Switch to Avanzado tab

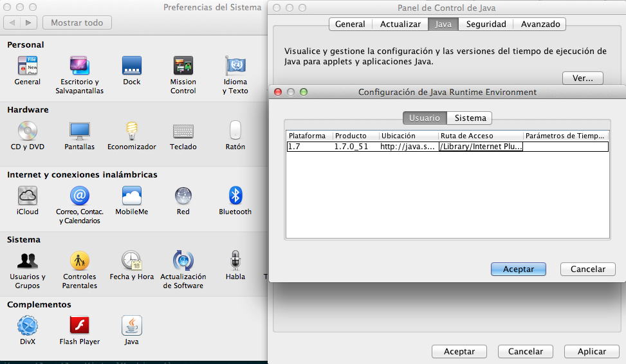pyautogui.click(x=540, y=24)
